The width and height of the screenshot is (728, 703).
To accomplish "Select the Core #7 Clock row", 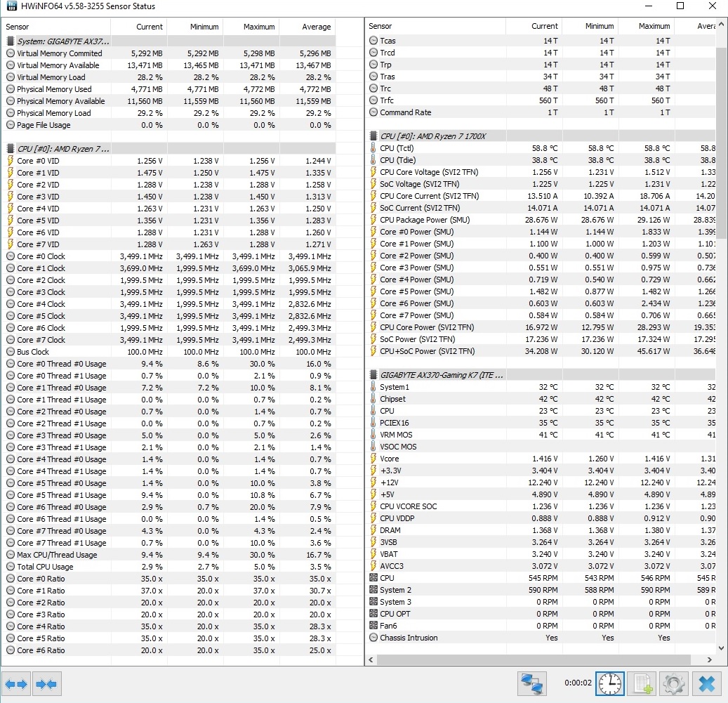I will tap(169, 340).
